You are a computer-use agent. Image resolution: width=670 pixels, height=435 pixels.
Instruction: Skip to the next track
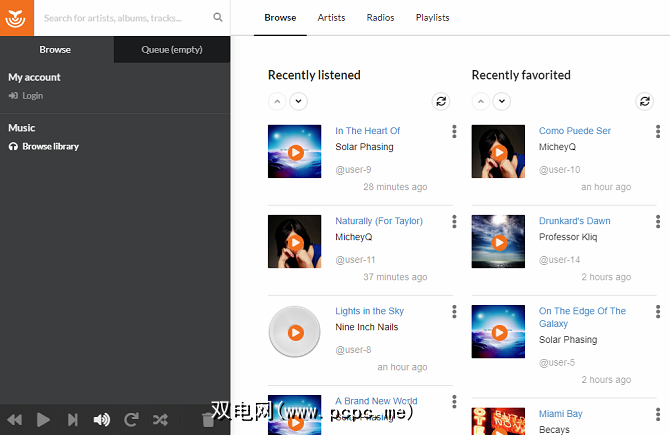[x=73, y=420]
